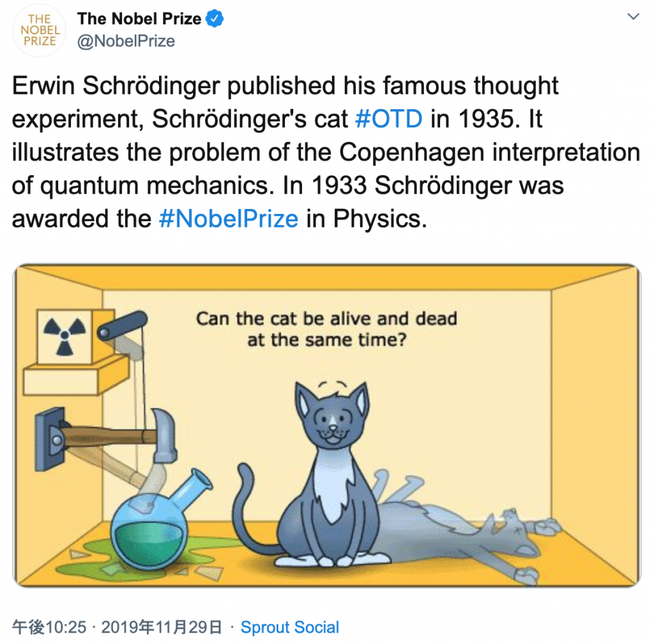Click the radioactive hazard symbol in the cartoon
654x644 pixels.
65,336
